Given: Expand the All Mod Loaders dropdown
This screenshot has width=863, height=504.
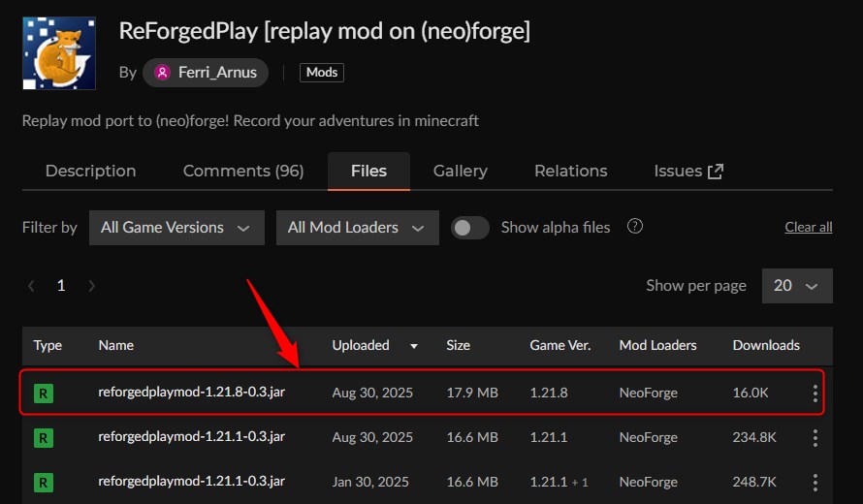Looking at the screenshot, I should pos(357,228).
